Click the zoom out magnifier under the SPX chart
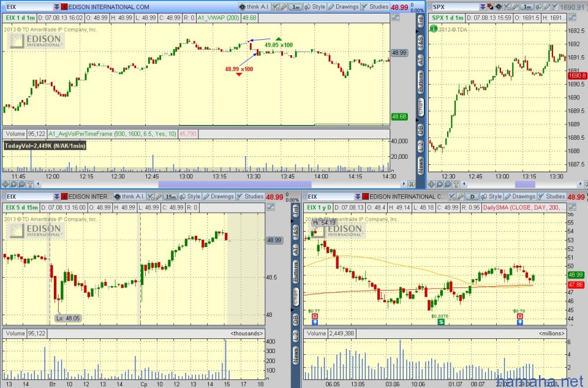Screen dimensions: 588x388 pos(448,184)
